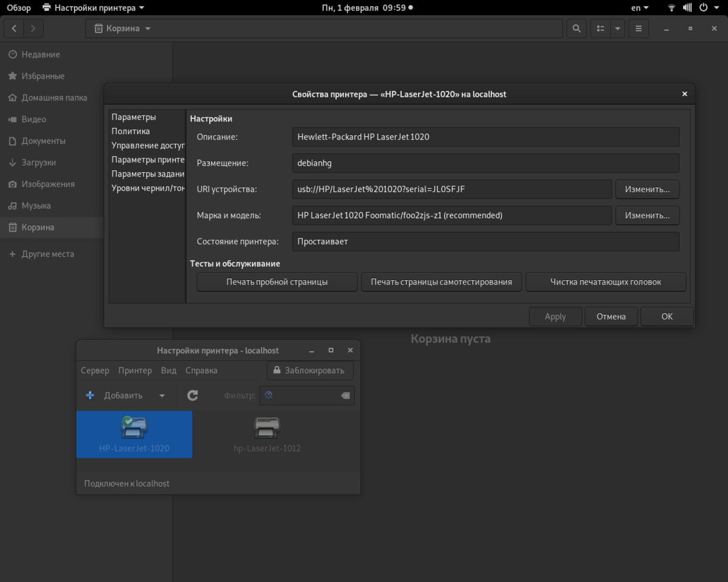The image size is (728, 582).
Task: Click the Фильтр search field
Action: [x=307, y=395]
